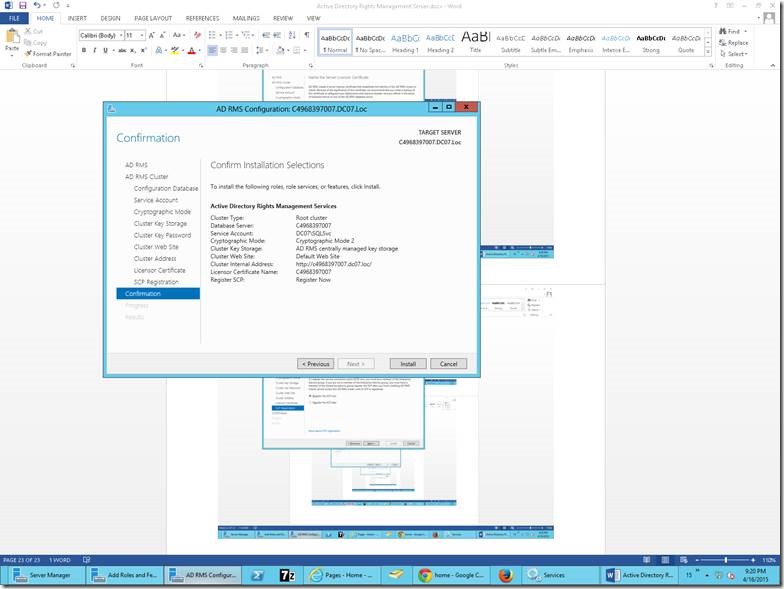Click Cancel in AD RMS Configuration dialog
The image size is (784, 589).
click(448, 364)
